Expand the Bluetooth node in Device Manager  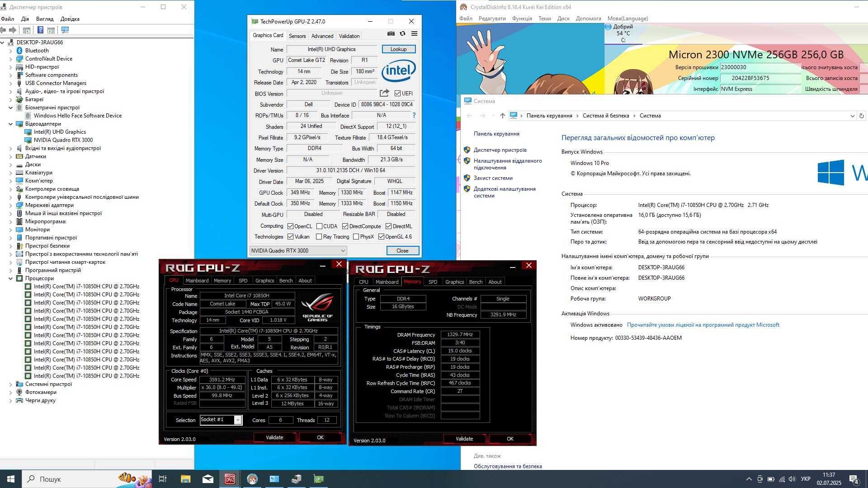coord(11,51)
